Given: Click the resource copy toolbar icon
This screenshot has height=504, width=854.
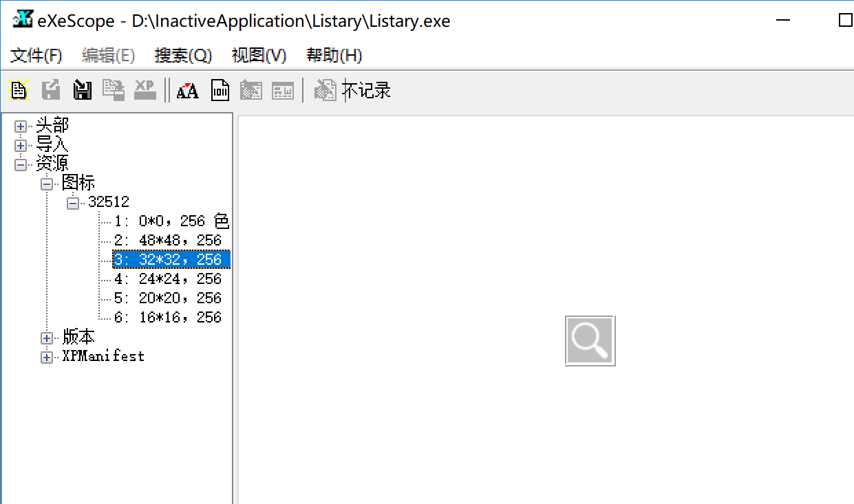Looking at the screenshot, I should pos(113,89).
